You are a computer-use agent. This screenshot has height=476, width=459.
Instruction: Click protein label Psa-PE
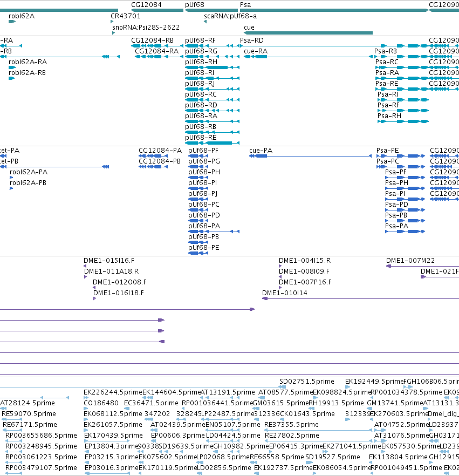coord(388,151)
